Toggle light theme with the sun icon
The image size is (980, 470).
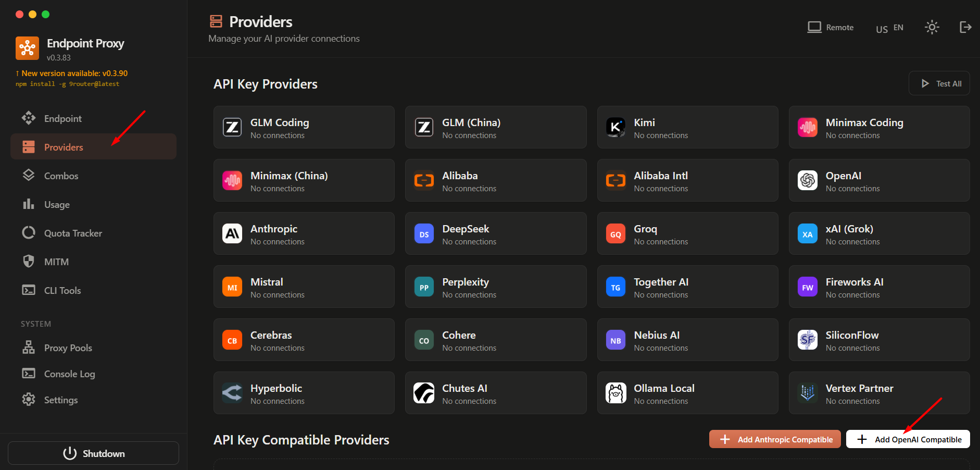(932, 27)
